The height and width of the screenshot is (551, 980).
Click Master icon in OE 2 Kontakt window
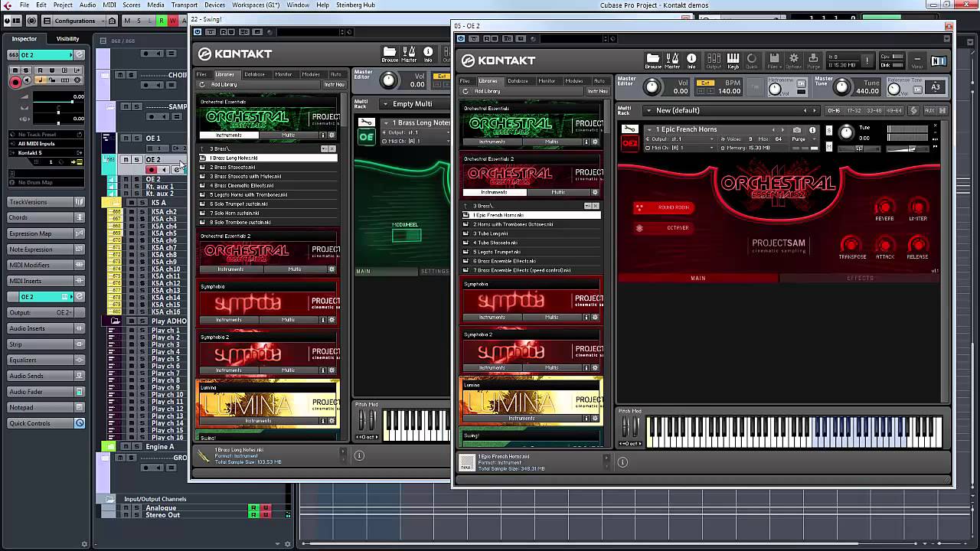coord(672,60)
